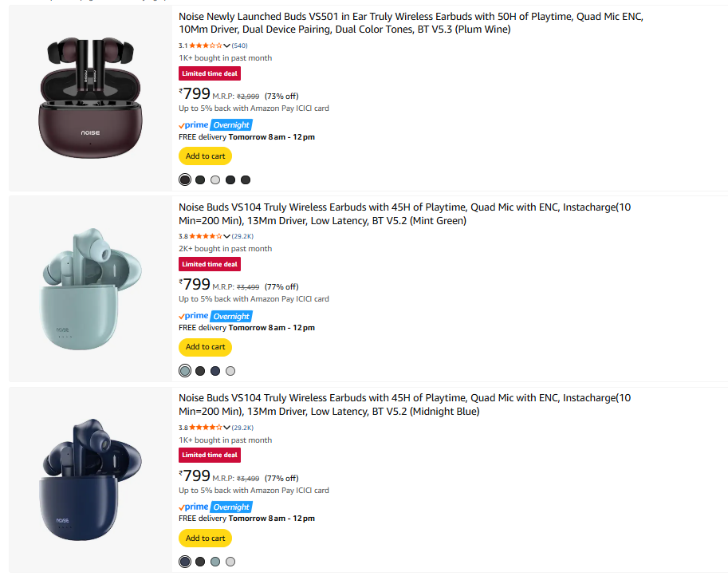Screen dimensions: 728x576
Task: Open the 540 reviews link for VS501
Action: (x=239, y=45)
